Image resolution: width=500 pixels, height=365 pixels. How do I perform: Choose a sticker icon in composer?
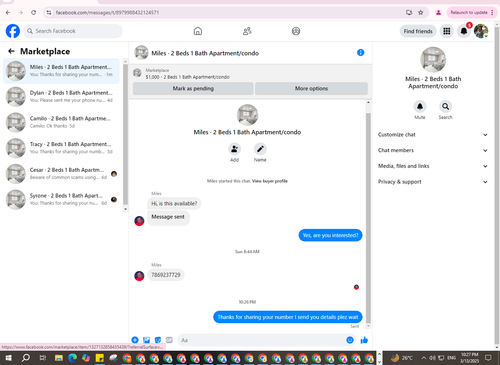pyautogui.click(x=158, y=340)
